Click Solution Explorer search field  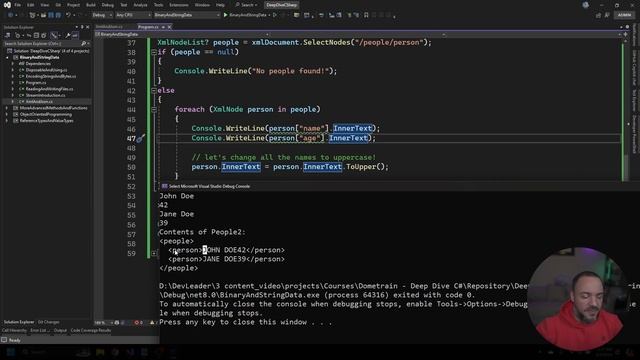click(x=42, y=43)
